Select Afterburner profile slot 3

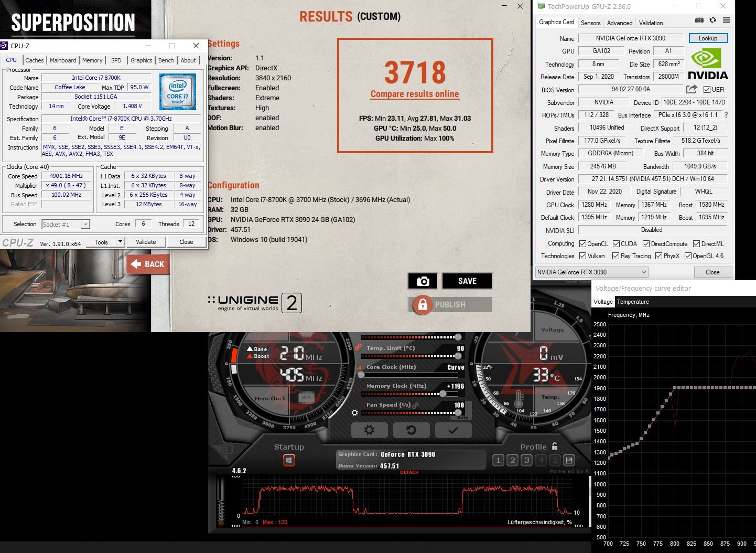pos(527,461)
